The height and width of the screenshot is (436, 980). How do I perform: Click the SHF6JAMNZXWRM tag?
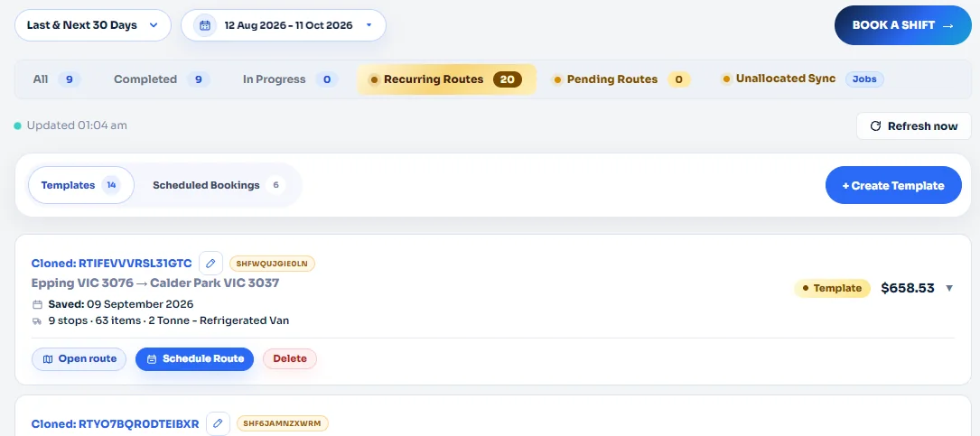(283, 423)
